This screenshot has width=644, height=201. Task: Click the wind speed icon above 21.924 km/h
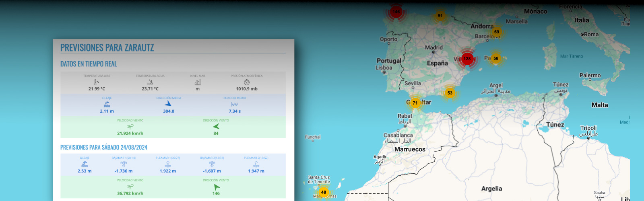(130, 126)
